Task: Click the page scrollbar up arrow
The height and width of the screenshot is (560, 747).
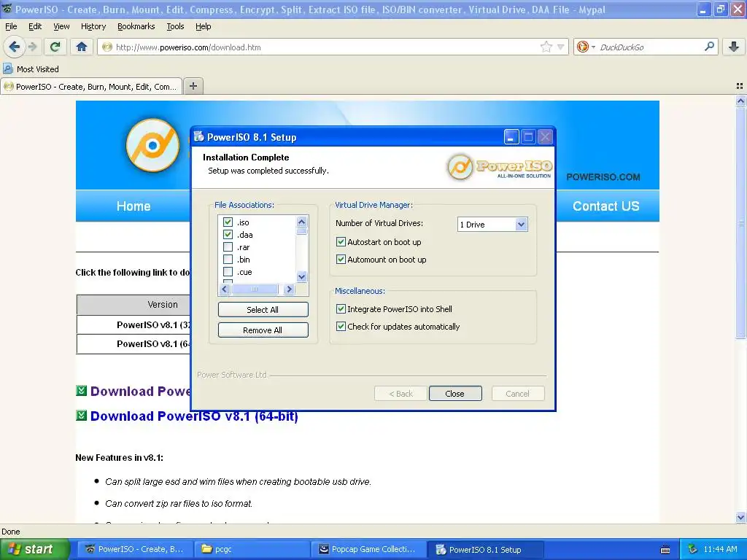Action: (x=740, y=101)
